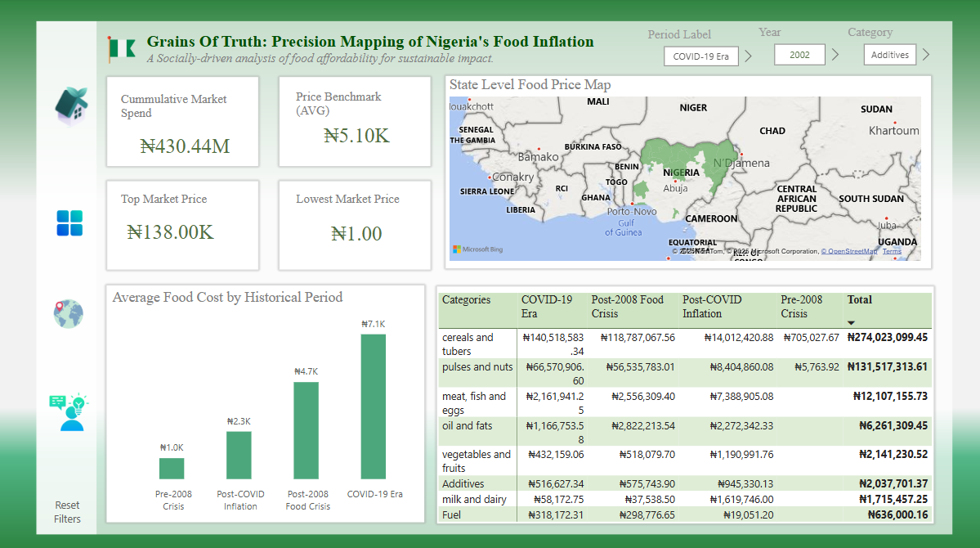980x548 pixels.
Task: Click ₦7,388,905.08 cell
Action: coord(741,396)
